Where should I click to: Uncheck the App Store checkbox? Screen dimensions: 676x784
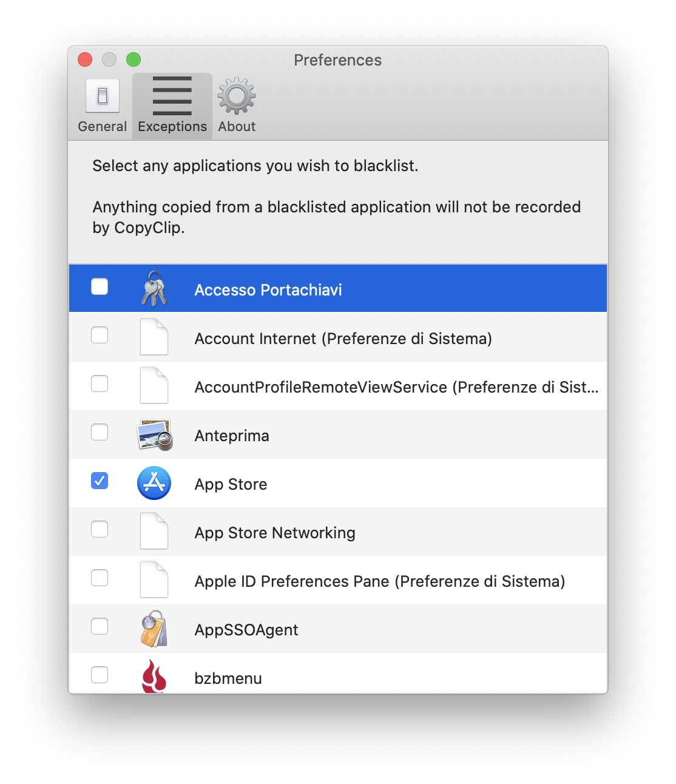tap(100, 481)
